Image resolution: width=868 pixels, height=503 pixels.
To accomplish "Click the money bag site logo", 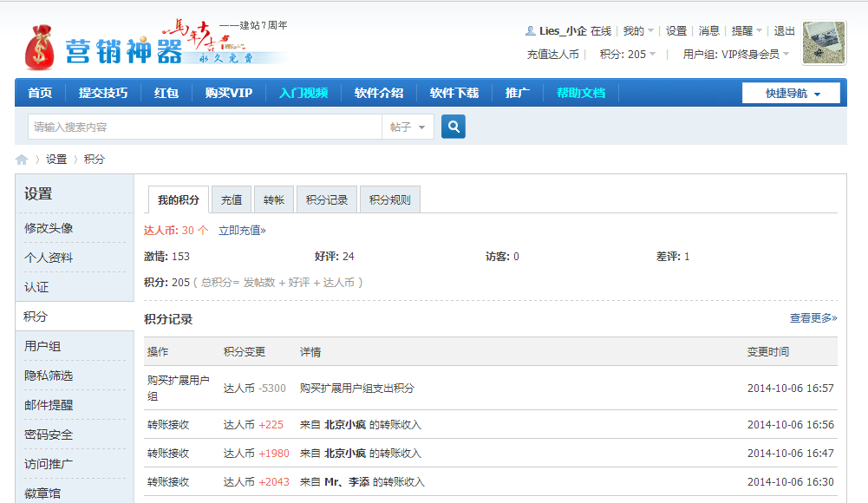I will [x=41, y=48].
